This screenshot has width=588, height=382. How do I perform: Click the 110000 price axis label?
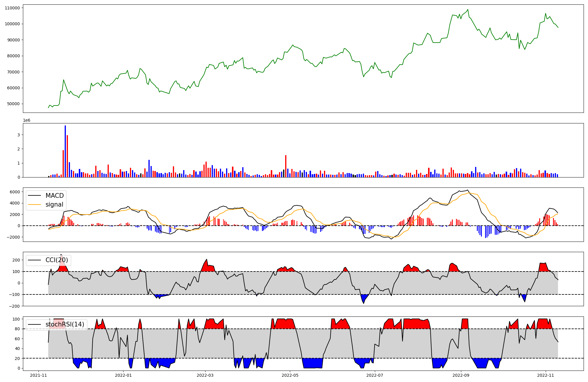(x=12, y=8)
